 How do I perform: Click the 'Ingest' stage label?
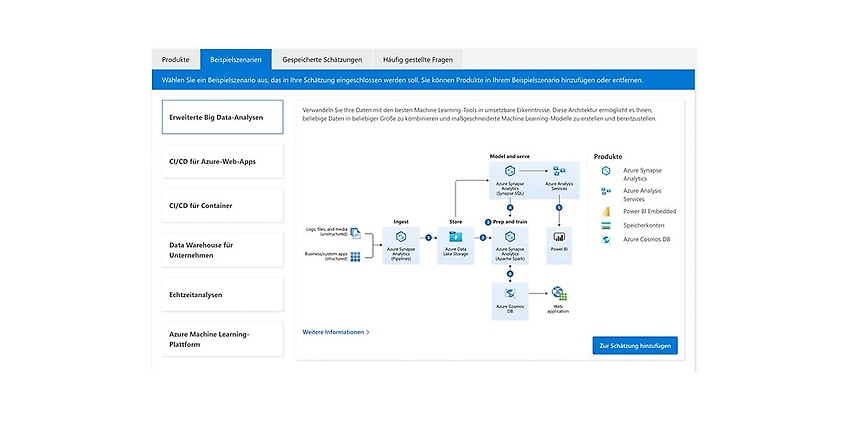tap(401, 221)
